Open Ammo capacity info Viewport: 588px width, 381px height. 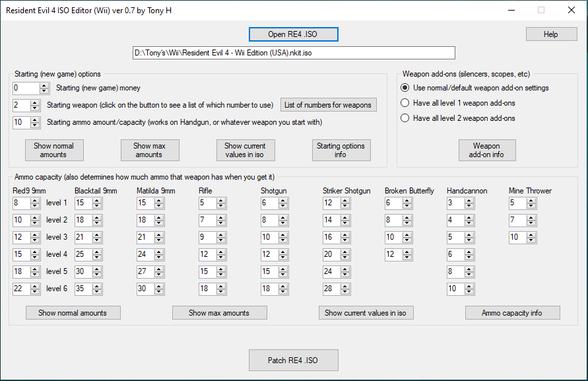click(512, 313)
